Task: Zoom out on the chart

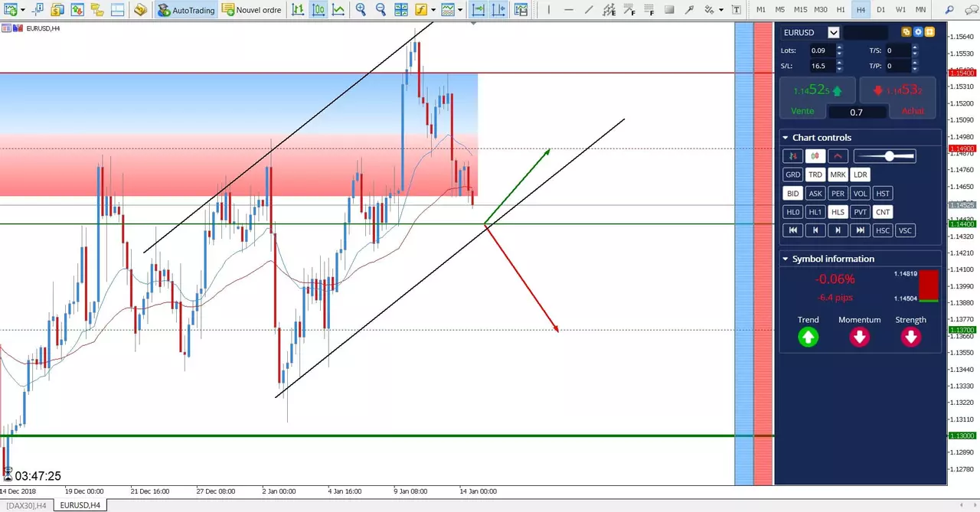Action: (x=381, y=10)
